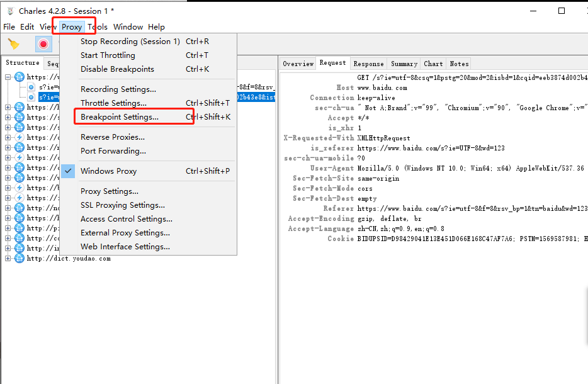Click the globe icon beside http://dict.youdao.com

click(20, 258)
